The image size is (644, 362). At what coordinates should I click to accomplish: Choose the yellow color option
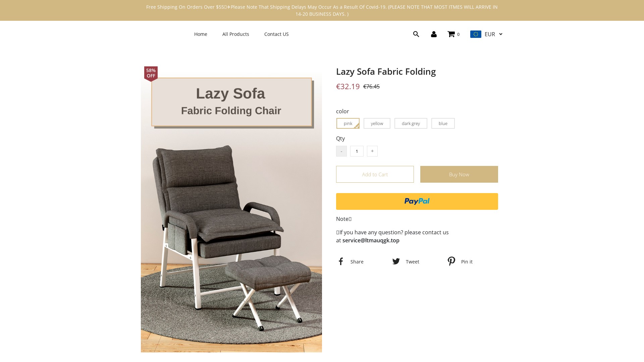pyautogui.click(x=377, y=123)
